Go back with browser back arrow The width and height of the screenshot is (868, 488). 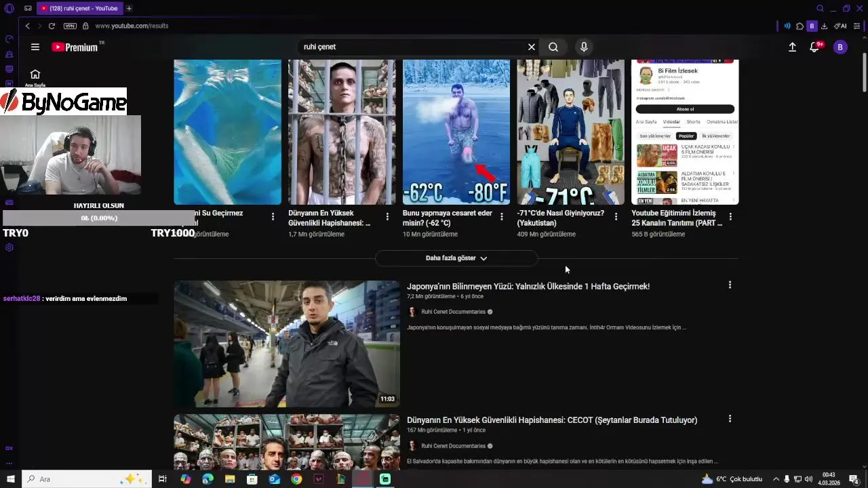pyautogui.click(x=27, y=26)
